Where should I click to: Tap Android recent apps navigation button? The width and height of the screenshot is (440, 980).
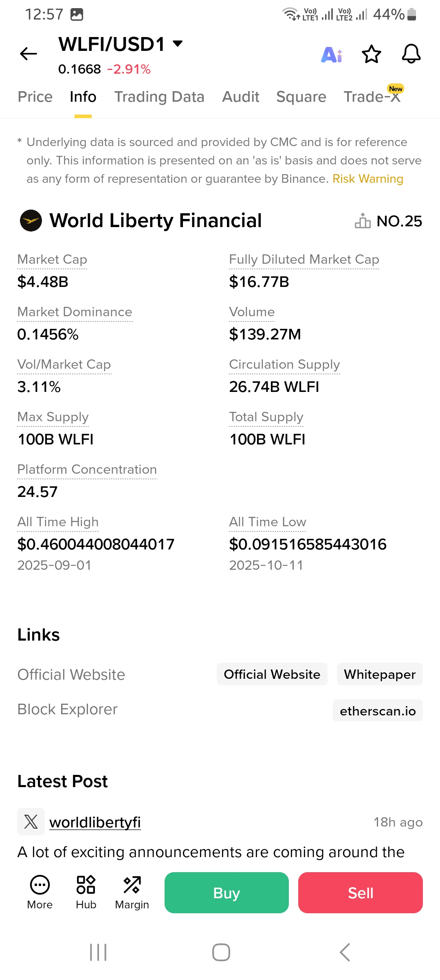click(98, 952)
